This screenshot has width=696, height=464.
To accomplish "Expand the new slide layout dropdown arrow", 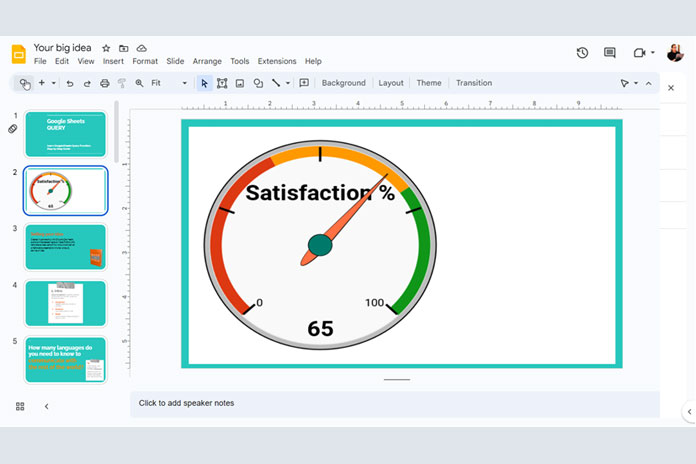I will (x=53, y=83).
